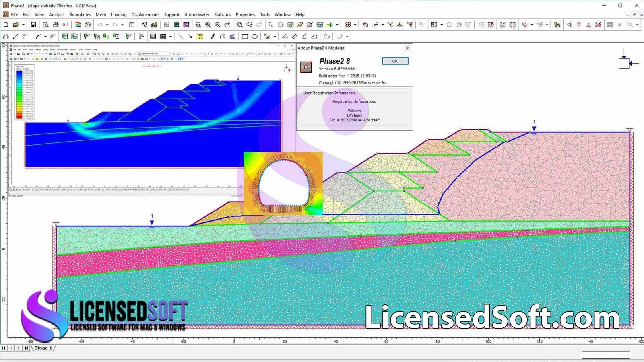Screen dimensions: 644x362
Task: Expand the eraser tool dropdown arrow
Action: [x=347, y=37]
